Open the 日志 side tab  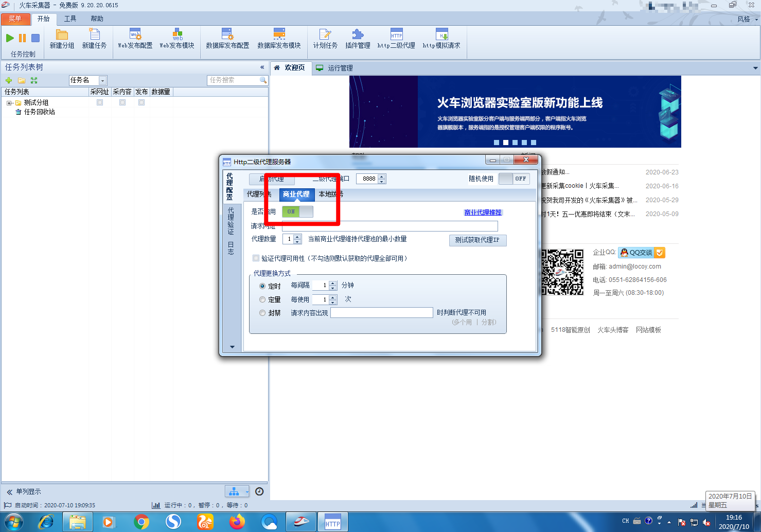[x=231, y=247]
